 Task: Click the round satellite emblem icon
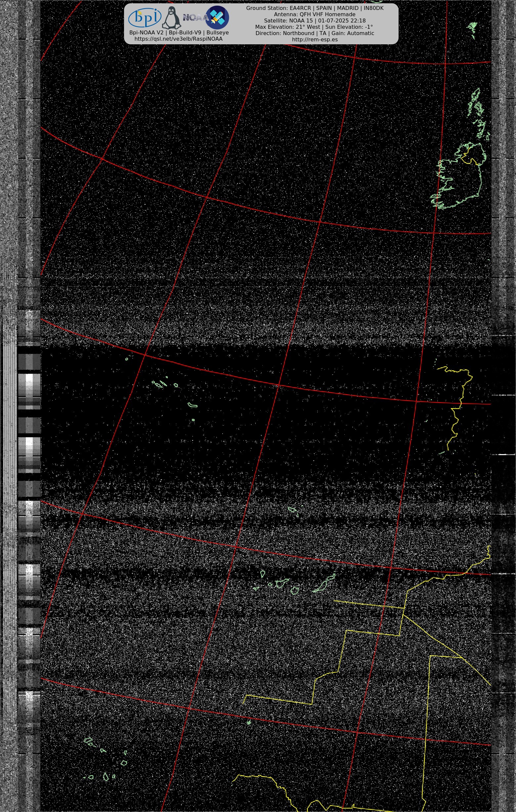click(217, 17)
